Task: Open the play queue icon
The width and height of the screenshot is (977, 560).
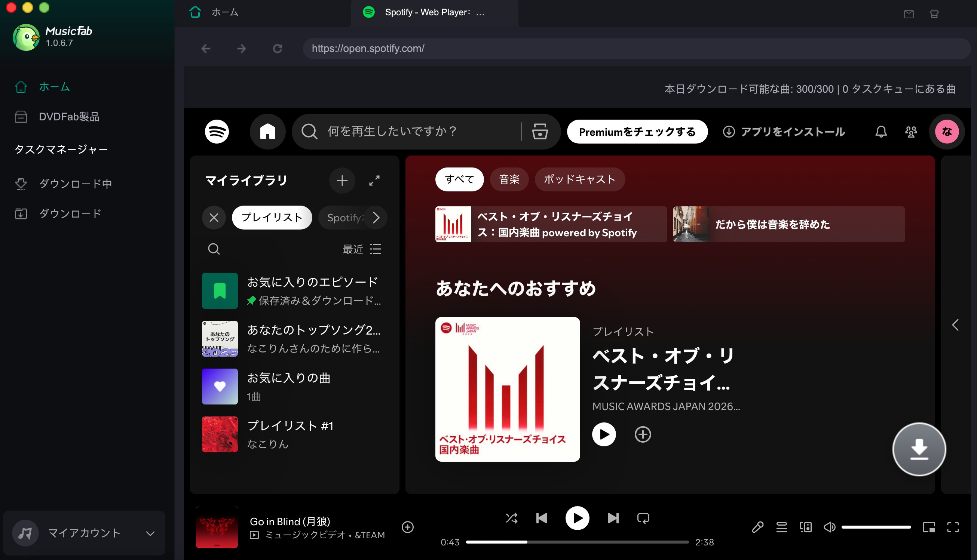Action: coord(781,527)
